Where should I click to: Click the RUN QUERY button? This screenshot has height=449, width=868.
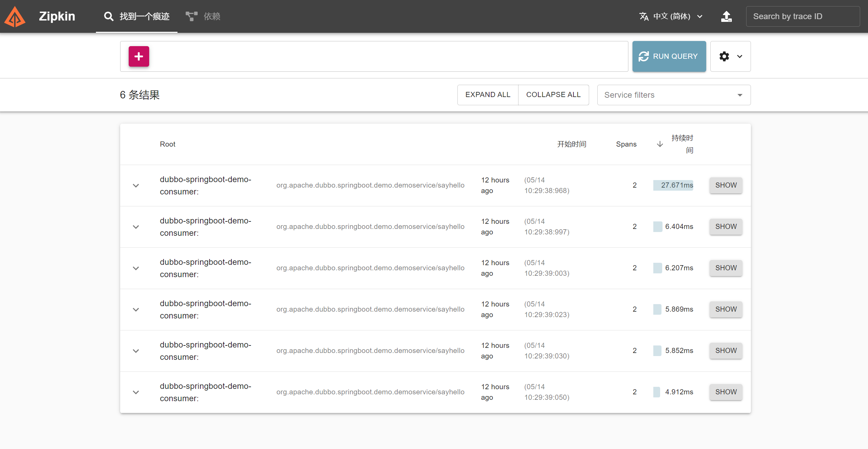669,56
